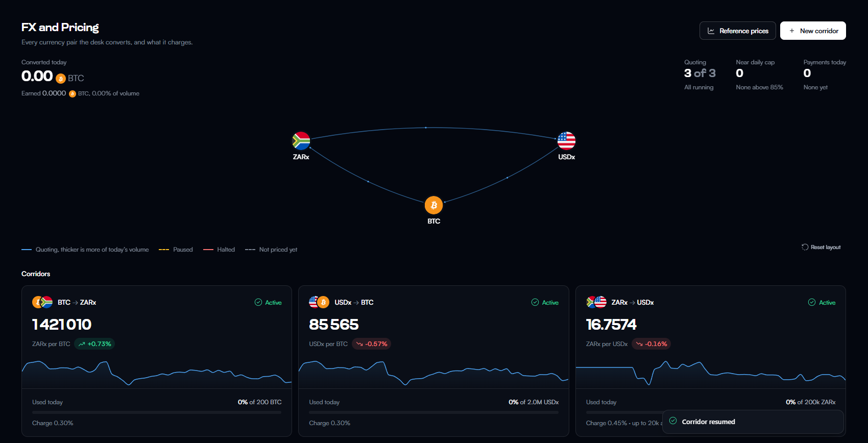Click the rate value "85565"
The width and height of the screenshot is (868, 443).
pos(334,325)
